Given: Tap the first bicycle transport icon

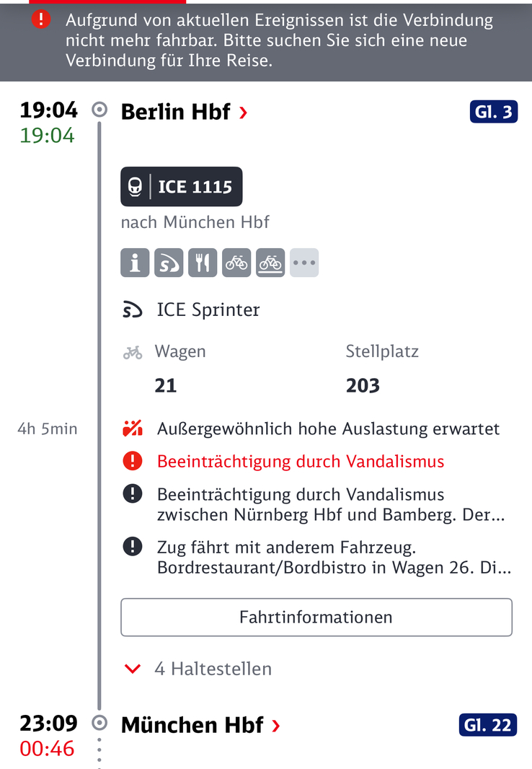Looking at the screenshot, I should pyautogui.click(x=236, y=263).
